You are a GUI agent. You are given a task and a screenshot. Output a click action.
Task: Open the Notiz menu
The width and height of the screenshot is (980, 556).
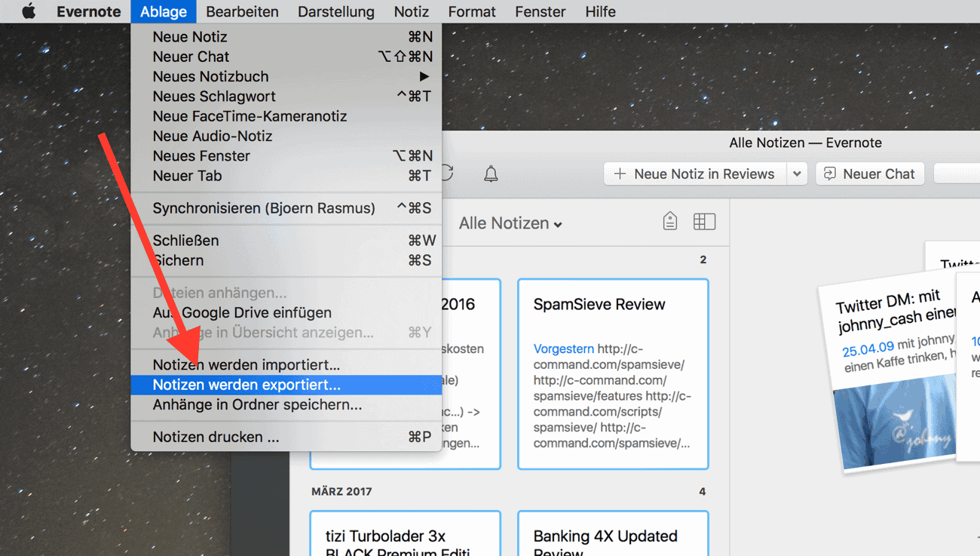click(412, 11)
